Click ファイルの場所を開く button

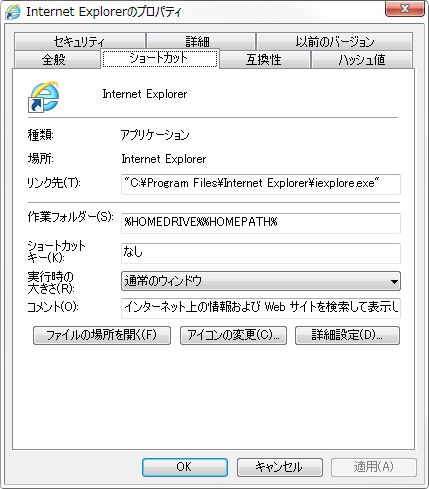point(102,335)
